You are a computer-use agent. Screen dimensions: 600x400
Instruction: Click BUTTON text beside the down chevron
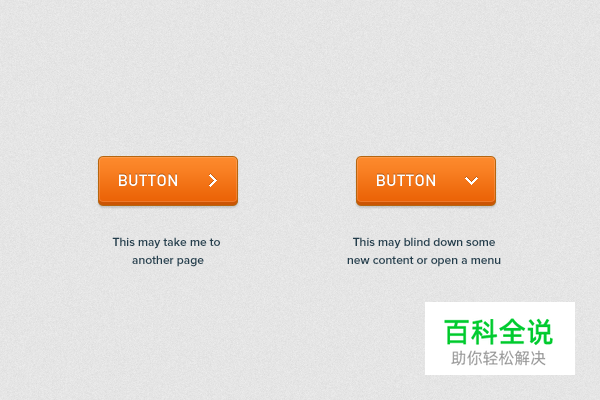(406, 181)
